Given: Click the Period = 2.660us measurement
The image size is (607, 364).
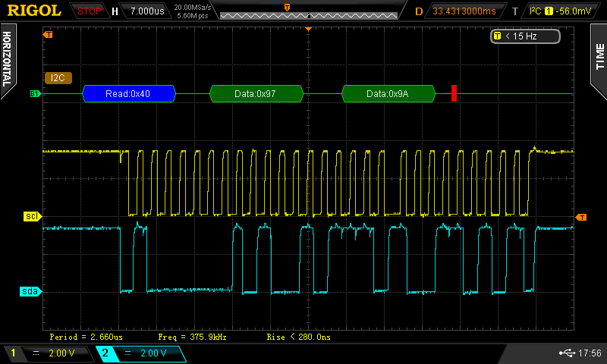Looking at the screenshot, I should [x=86, y=337].
